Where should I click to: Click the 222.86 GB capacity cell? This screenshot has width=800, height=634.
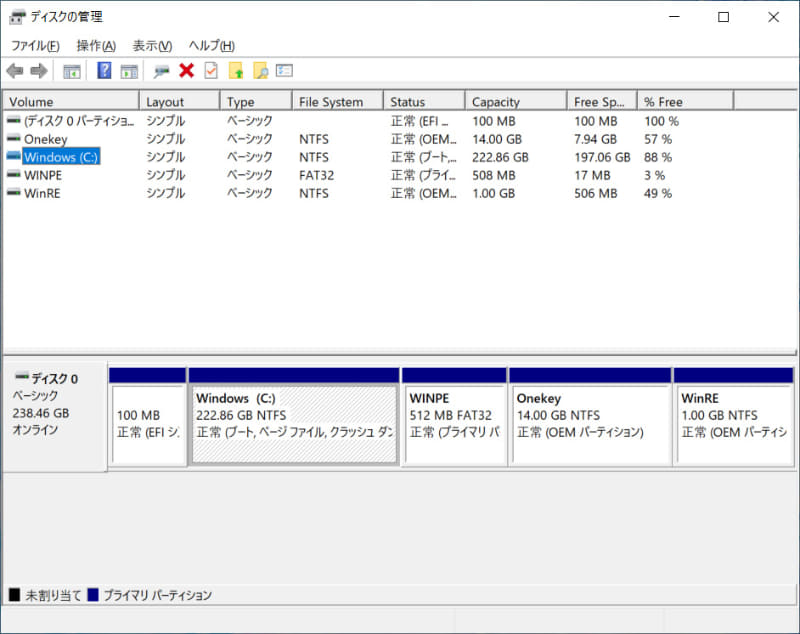pyautogui.click(x=500, y=157)
